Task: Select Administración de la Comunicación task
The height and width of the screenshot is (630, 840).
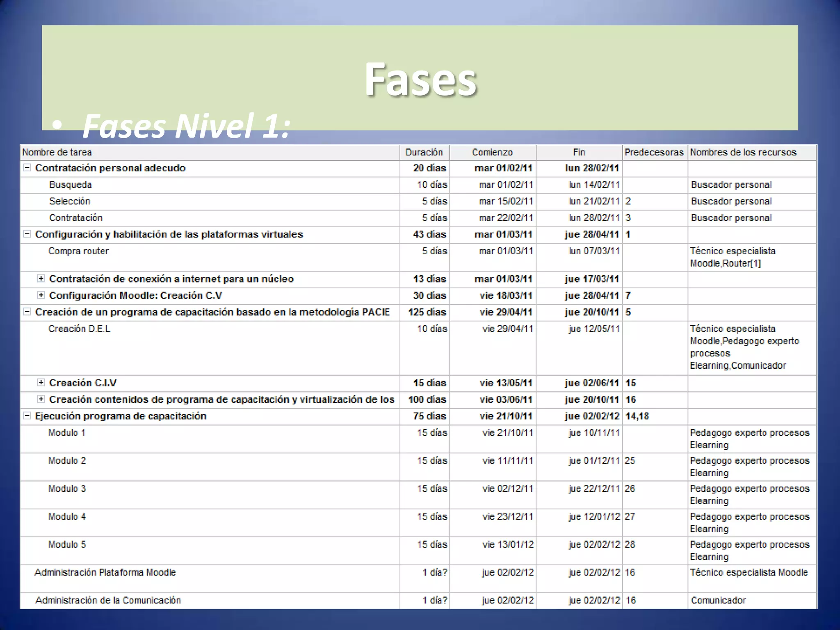Action: pyautogui.click(x=108, y=600)
